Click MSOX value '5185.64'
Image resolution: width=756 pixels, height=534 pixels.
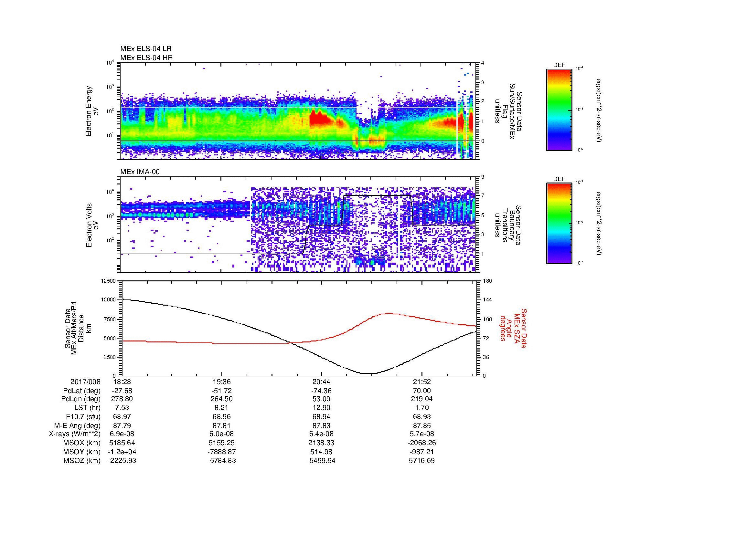(x=122, y=443)
